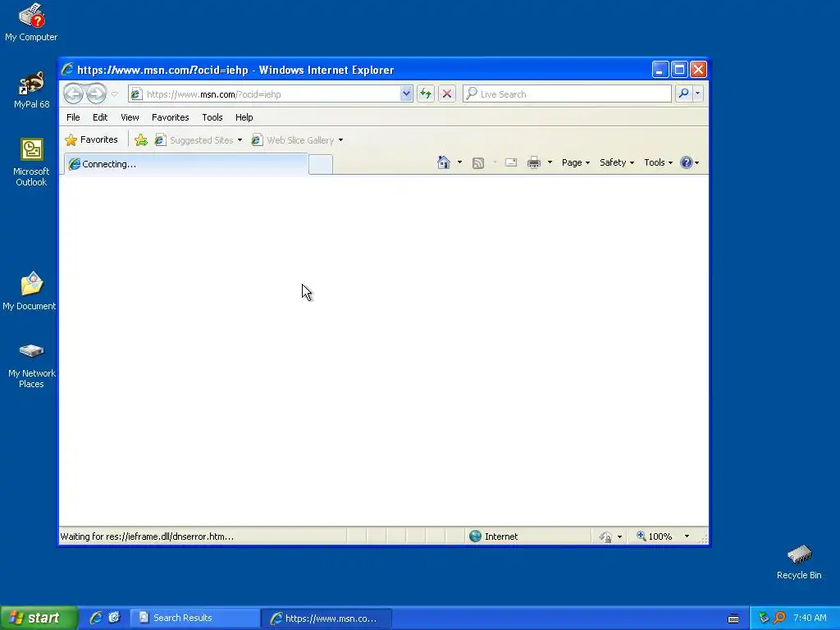Click the Search magnifier button
This screenshot has width=840, height=630.
pyautogui.click(x=683, y=94)
